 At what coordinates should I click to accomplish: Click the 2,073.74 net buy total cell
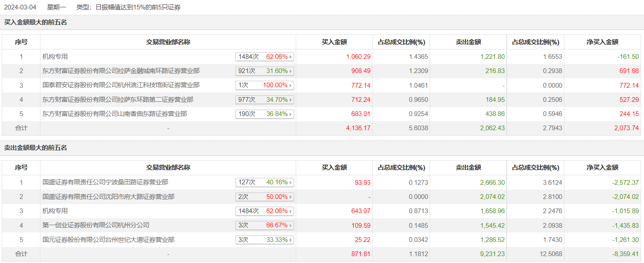pyautogui.click(x=625, y=128)
